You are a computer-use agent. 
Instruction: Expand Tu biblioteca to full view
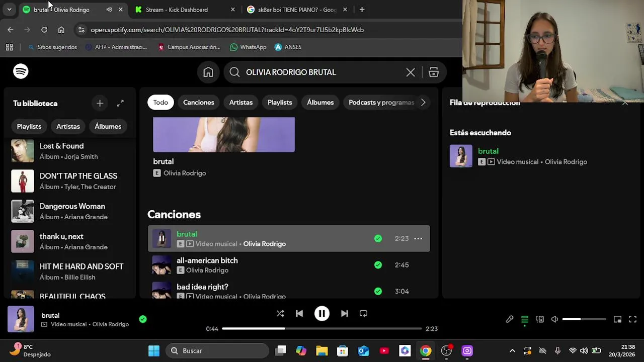point(120,103)
